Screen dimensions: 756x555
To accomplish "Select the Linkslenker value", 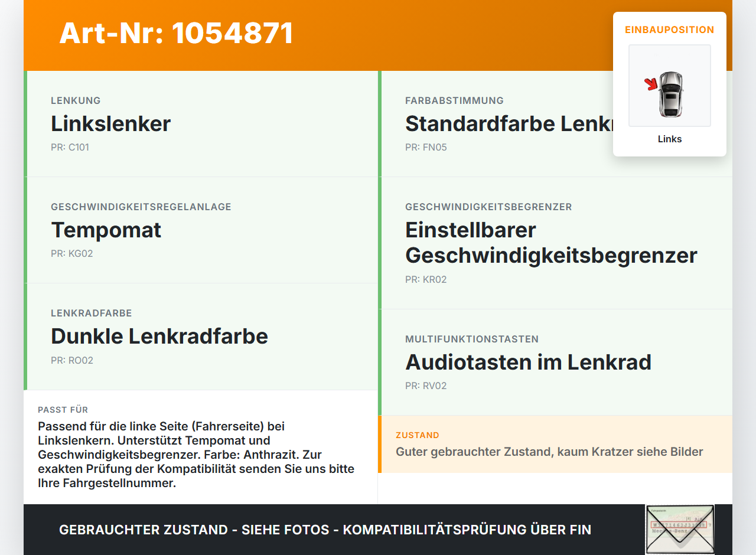I will point(110,124).
